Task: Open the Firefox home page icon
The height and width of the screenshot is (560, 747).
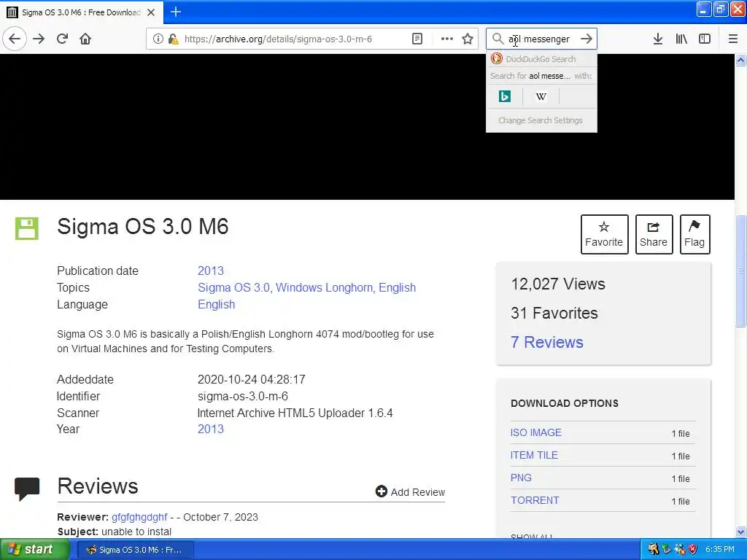Action: tap(85, 39)
